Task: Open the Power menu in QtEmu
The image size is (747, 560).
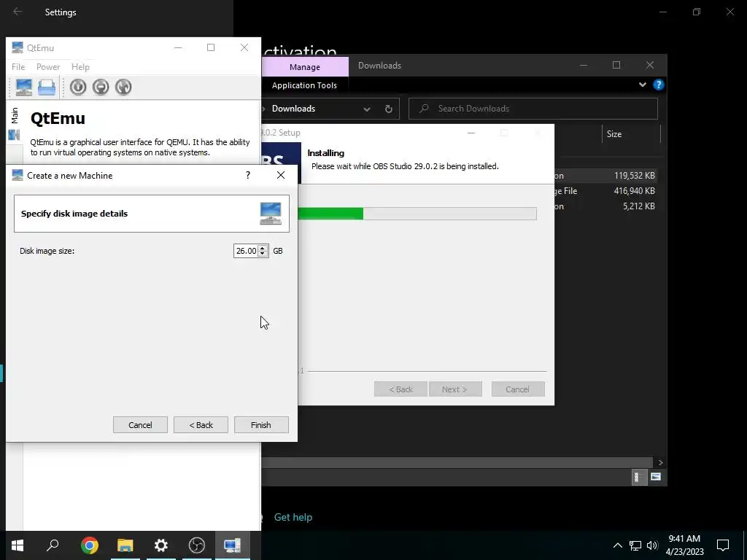Action: [x=48, y=66]
